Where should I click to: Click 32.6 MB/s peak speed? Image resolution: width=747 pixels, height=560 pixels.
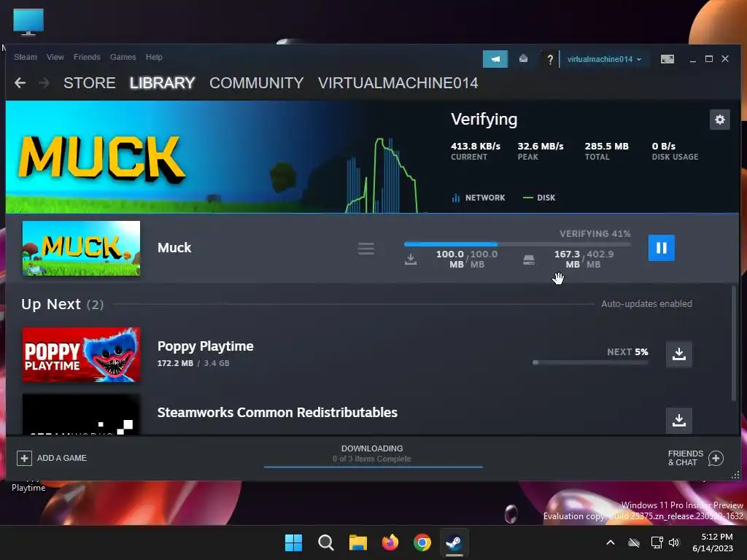pos(541,146)
